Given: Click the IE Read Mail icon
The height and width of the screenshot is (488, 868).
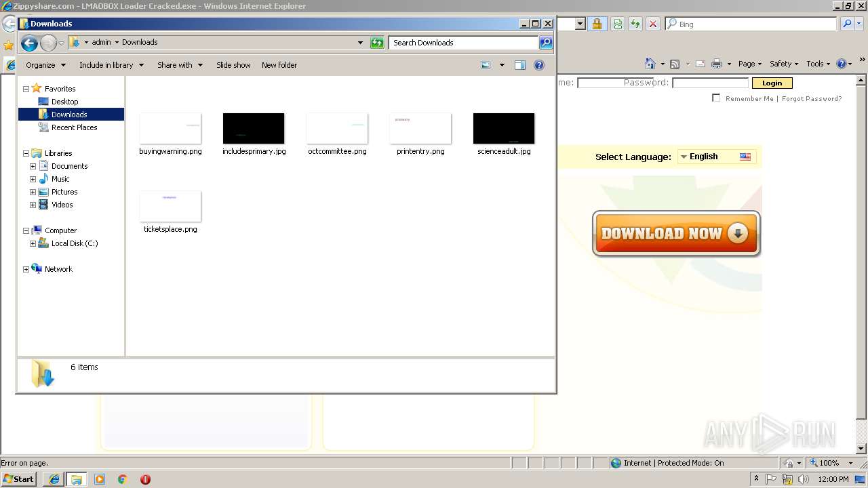Looking at the screenshot, I should coord(700,64).
